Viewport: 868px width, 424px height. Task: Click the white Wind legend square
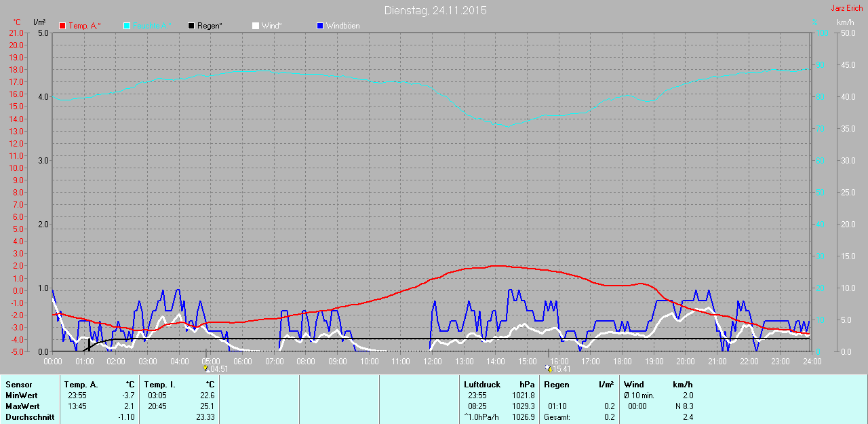point(255,26)
